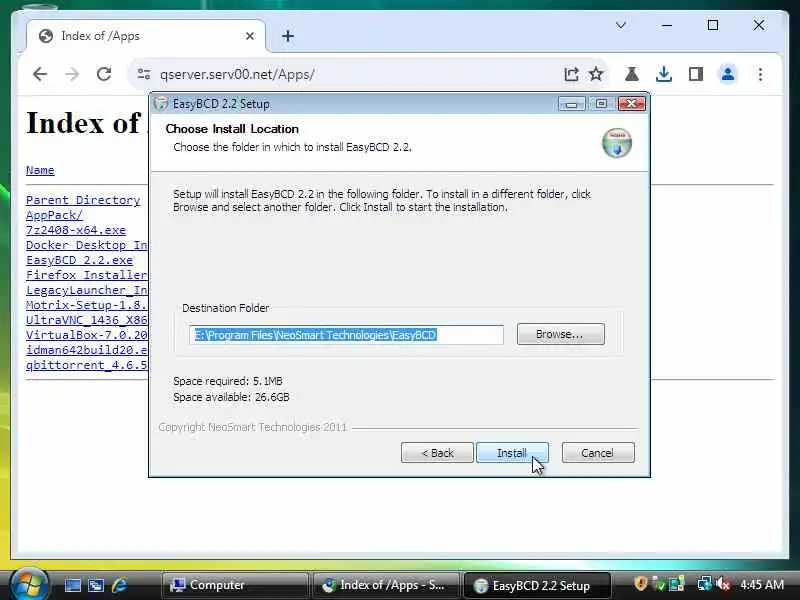
Task: Click the security shield tray icon
Action: pyautogui.click(x=641, y=583)
